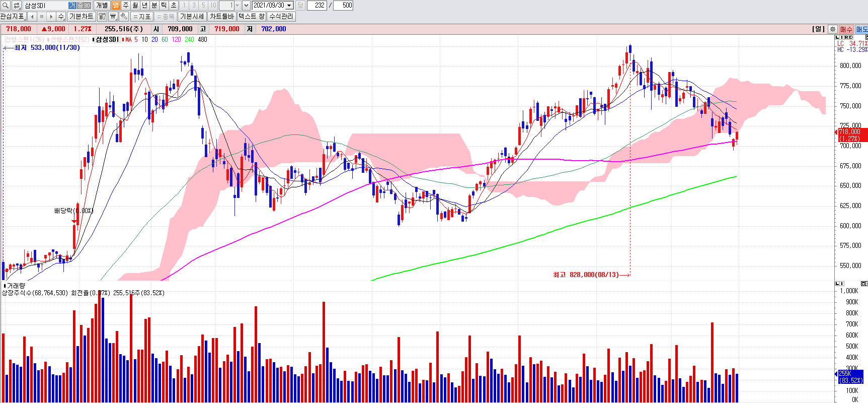This screenshot has height=403, width=868.
Task: Click the ₩ currency icon
Action: [x=113, y=17]
